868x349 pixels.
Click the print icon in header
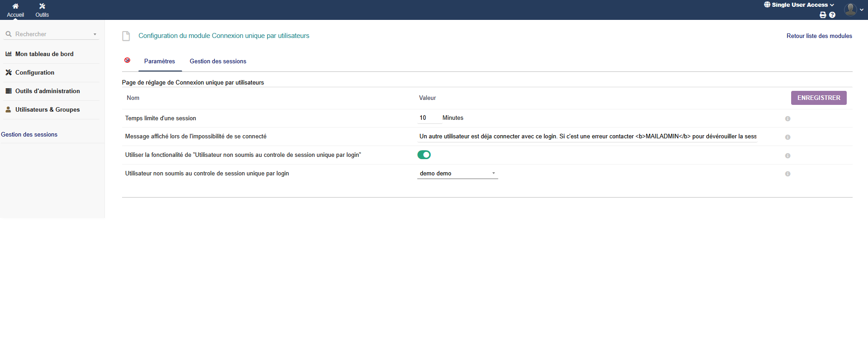pyautogui.click(x=823, y=15)
